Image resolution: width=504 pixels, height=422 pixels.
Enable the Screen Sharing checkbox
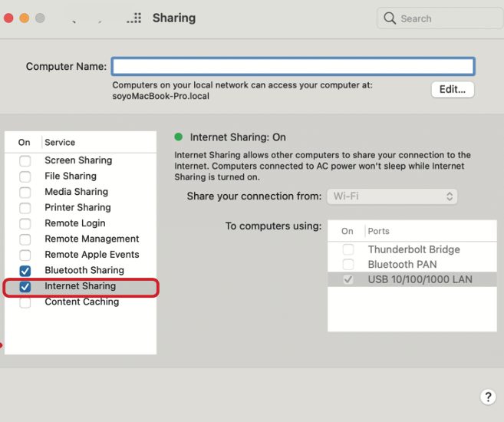click(25, 160)
